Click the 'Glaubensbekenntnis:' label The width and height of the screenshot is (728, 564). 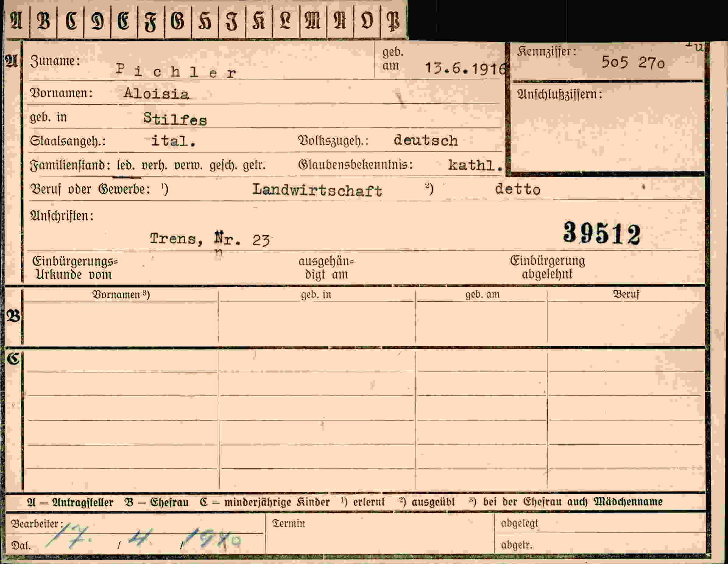pos(355,165)
